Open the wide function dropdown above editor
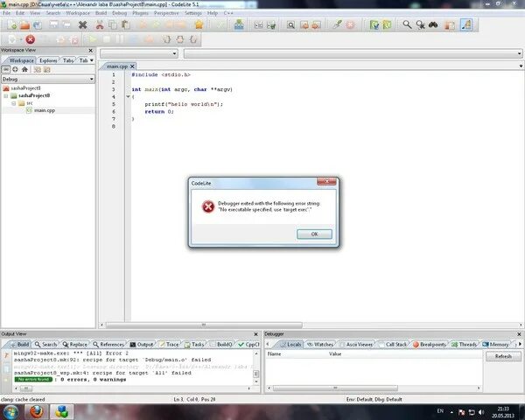525x420 pixels. point(353,53)
